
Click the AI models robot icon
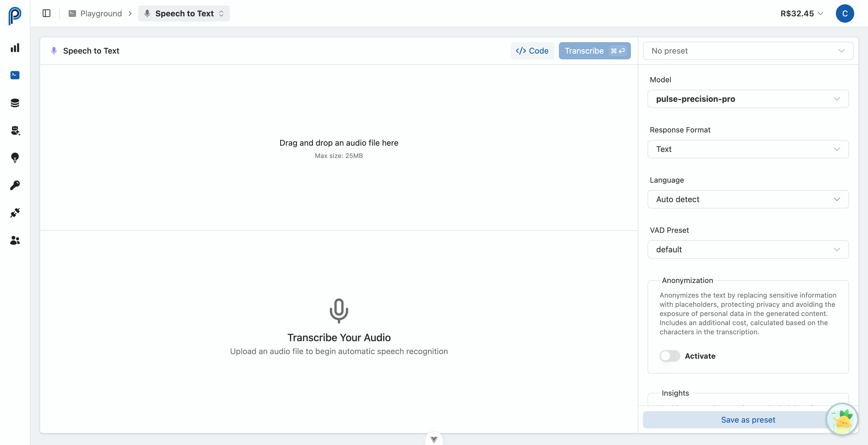pos(14,131)
